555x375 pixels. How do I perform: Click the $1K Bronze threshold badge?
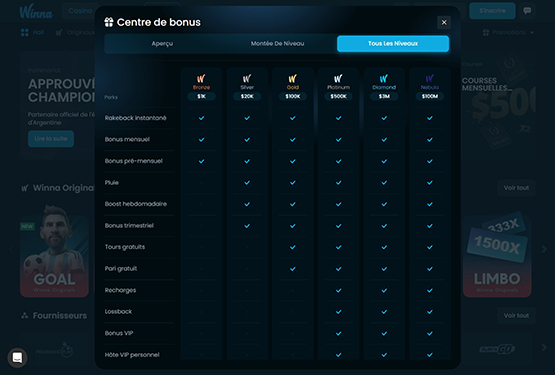(201, 96)
